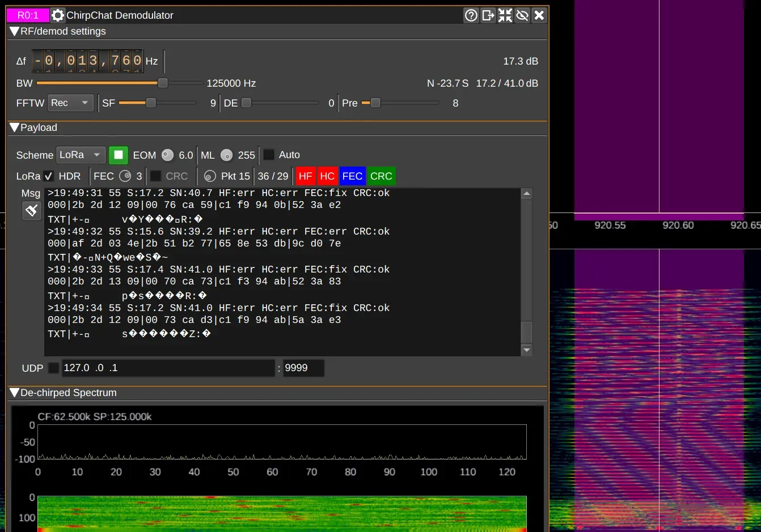
Task: Enable the UDP output checkbox
Action: point(53,368)
